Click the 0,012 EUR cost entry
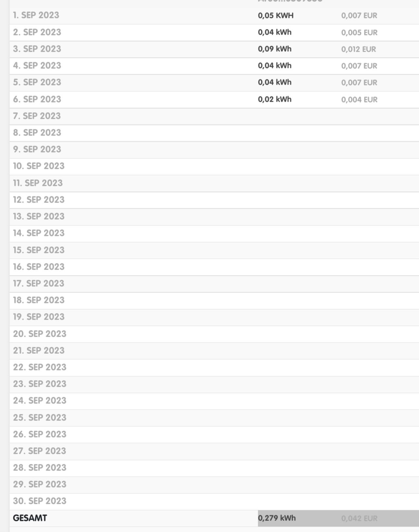 pos(358,49)
